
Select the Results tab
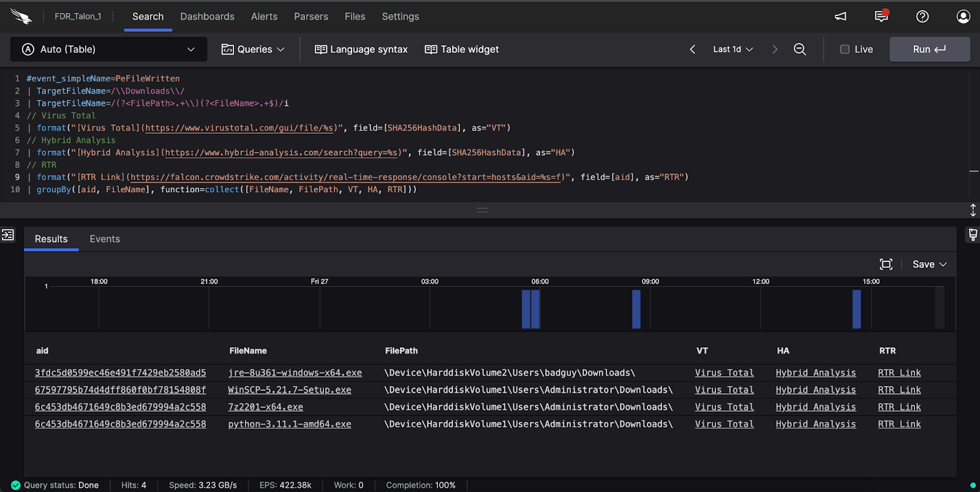coord(51,239)
